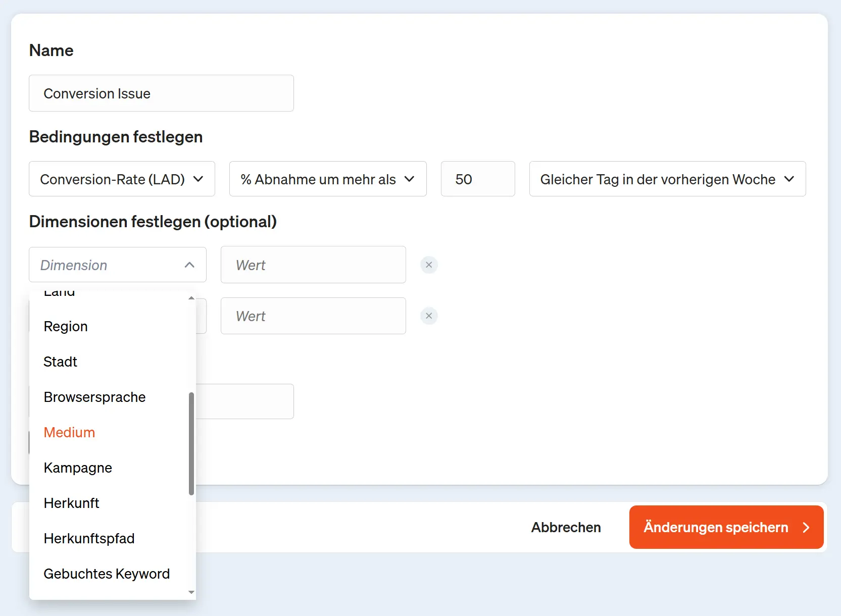Click the scroll-up arrow in the dimension list
Image resolution: width=841 pixels, height=616 pixels.
click(191, 298)
